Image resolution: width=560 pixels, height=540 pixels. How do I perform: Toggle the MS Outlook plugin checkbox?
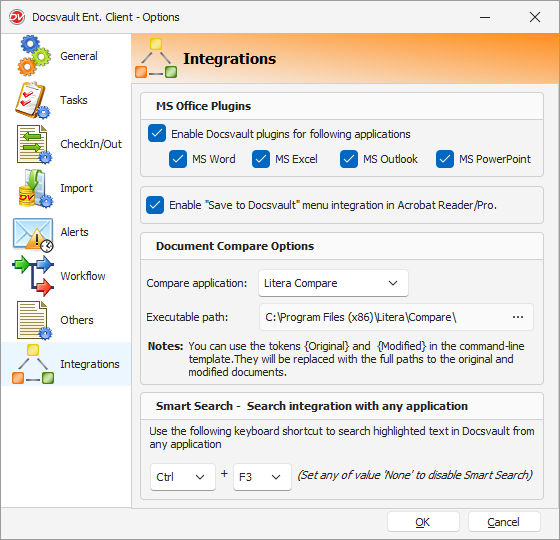tap(349, 159)
